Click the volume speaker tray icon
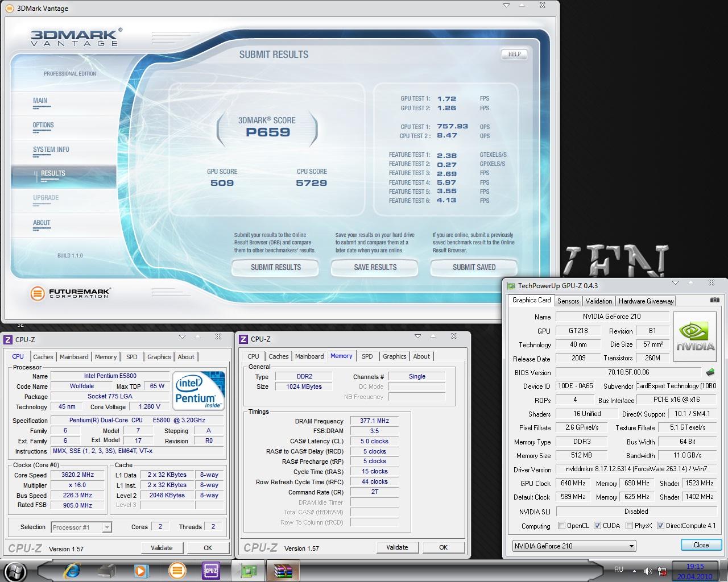The width and height of the screenshot is (728, 582). (648, 571)
